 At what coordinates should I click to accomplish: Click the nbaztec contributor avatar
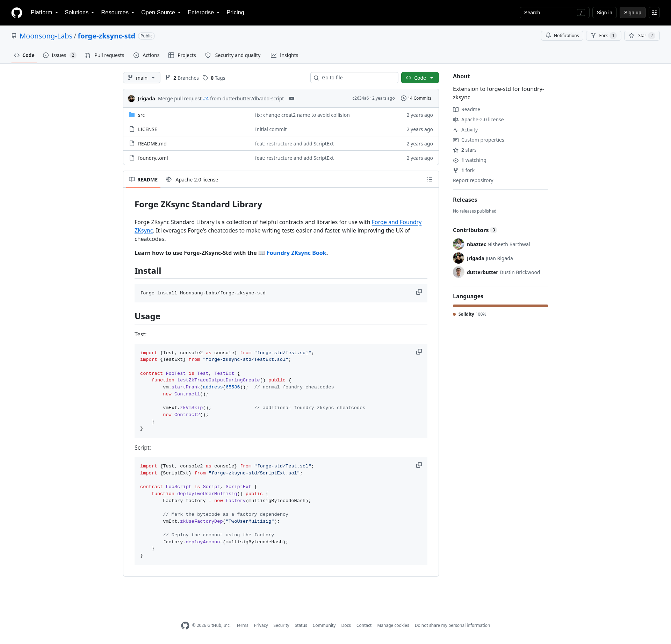click(459, 244)
